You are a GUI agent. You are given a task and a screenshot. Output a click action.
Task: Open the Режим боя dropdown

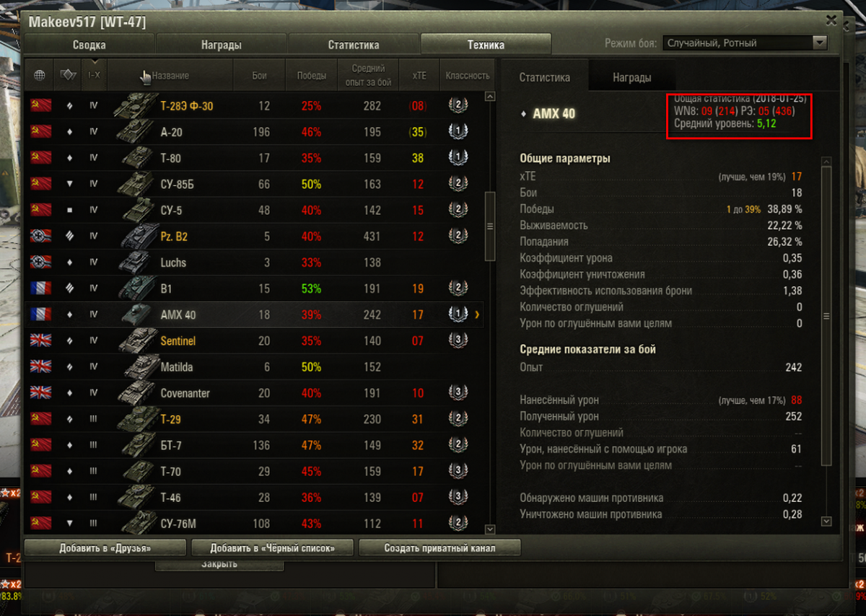coord(744,43)
